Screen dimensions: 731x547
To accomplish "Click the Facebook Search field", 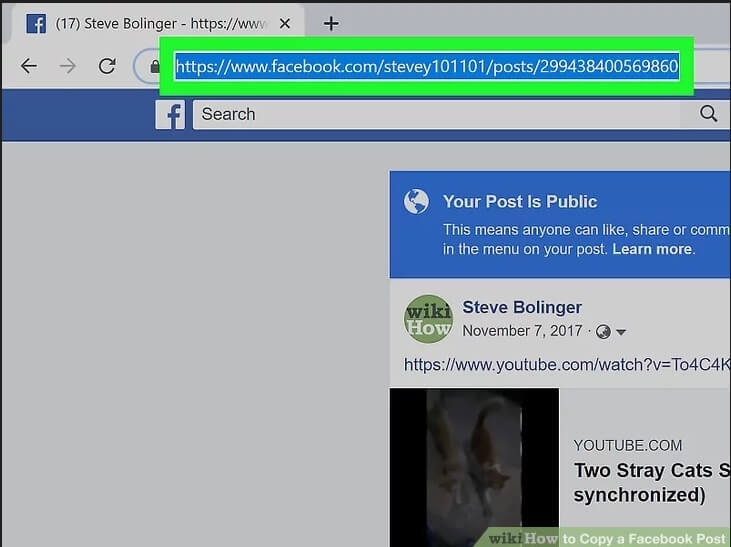I will pos(436,114).
